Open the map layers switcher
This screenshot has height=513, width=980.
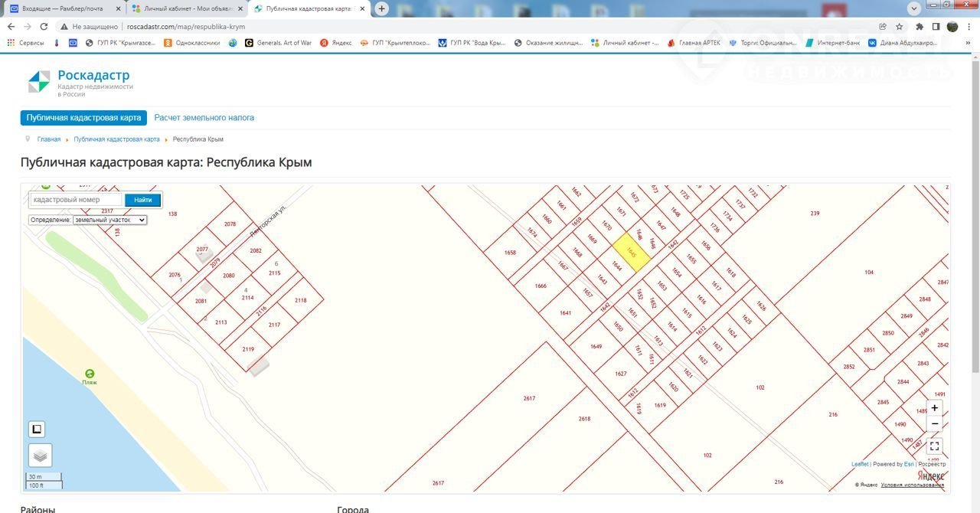click(x=40, y=456)
